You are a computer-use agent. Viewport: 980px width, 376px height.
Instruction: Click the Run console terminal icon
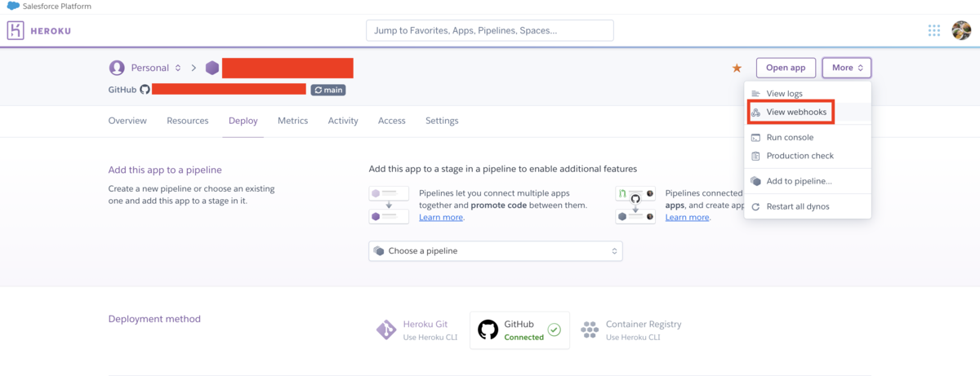(x=756, y=138)
